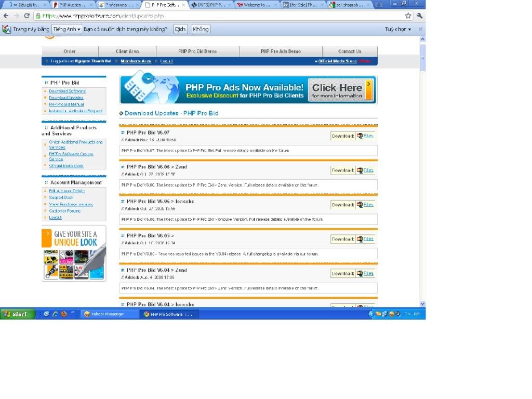Open the Download Software sidebar link

tap(67, 91)
